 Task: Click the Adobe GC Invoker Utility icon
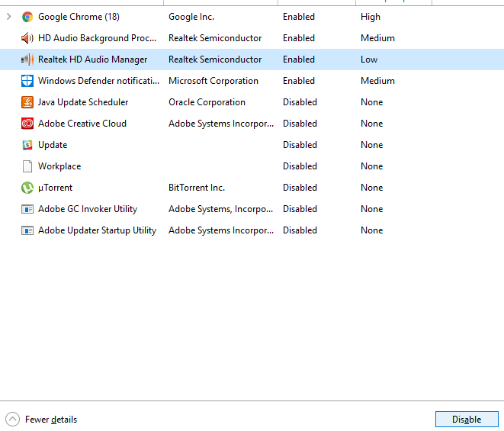[27, 209]
